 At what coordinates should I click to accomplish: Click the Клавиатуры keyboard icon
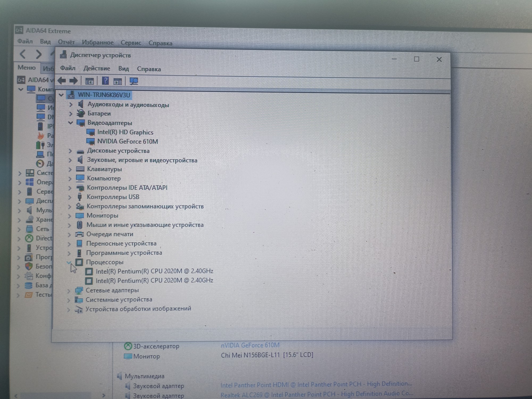pyautogui.click(x=80, y=169)
